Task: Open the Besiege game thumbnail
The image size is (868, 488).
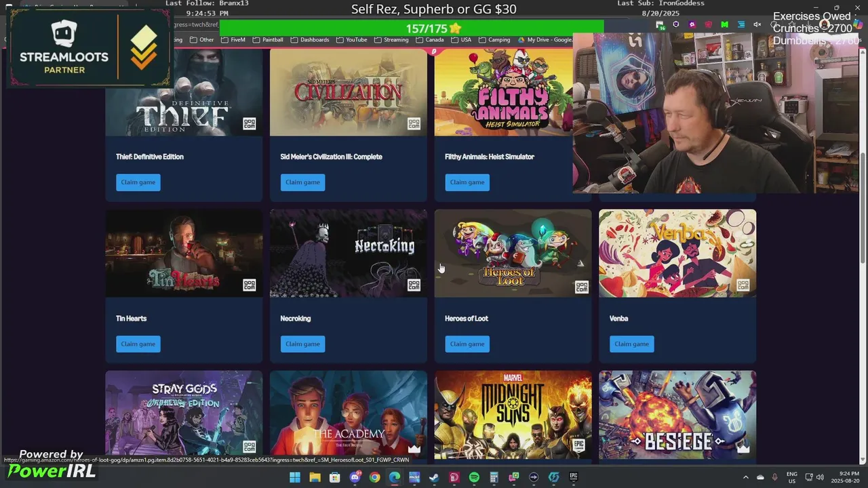Action: pos(677,413)
